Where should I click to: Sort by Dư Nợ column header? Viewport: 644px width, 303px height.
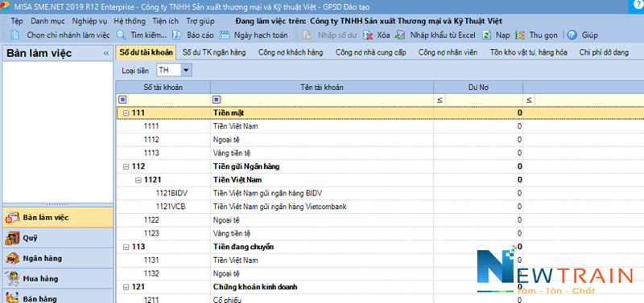pos(478,88)
